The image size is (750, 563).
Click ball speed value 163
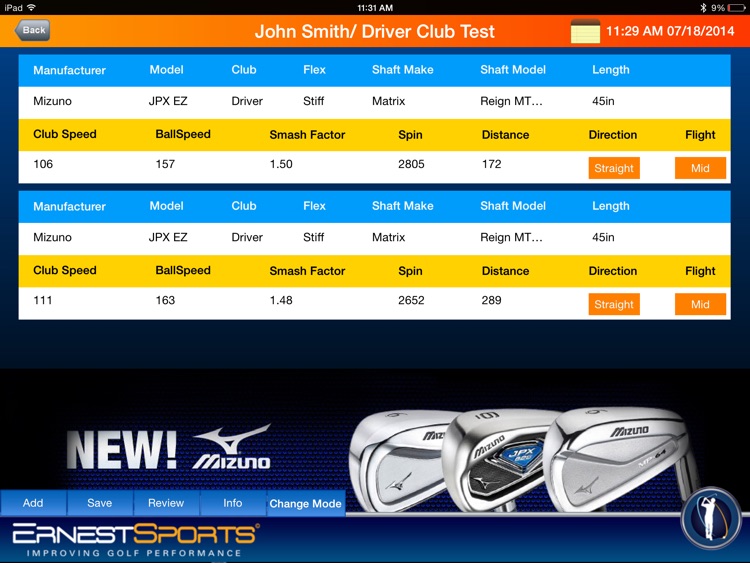pyautogui.click(x=165, y=300)
